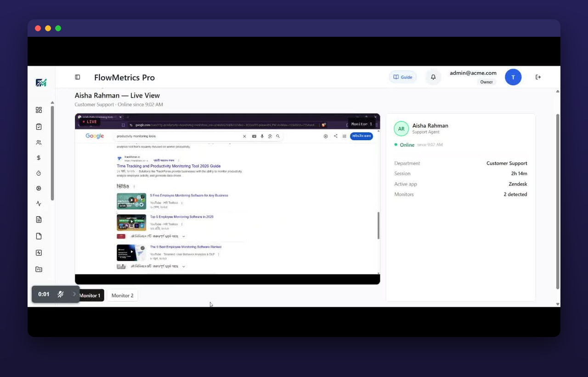588x377 pixels.
Task: Open the clipboard checklist sidebar icon
Action: 39,126
